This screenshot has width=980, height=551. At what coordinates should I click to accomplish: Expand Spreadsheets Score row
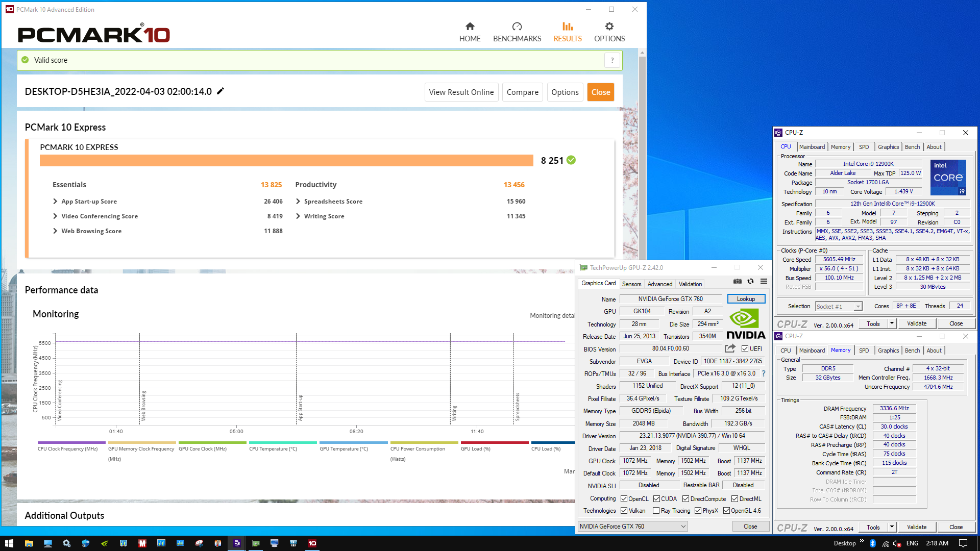pos(298,202)
